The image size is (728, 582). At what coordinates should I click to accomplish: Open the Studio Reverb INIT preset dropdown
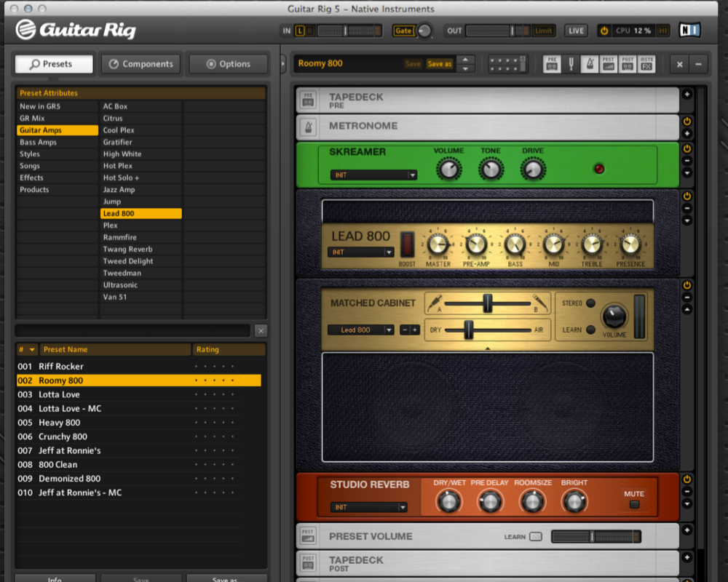click(369, 507)
